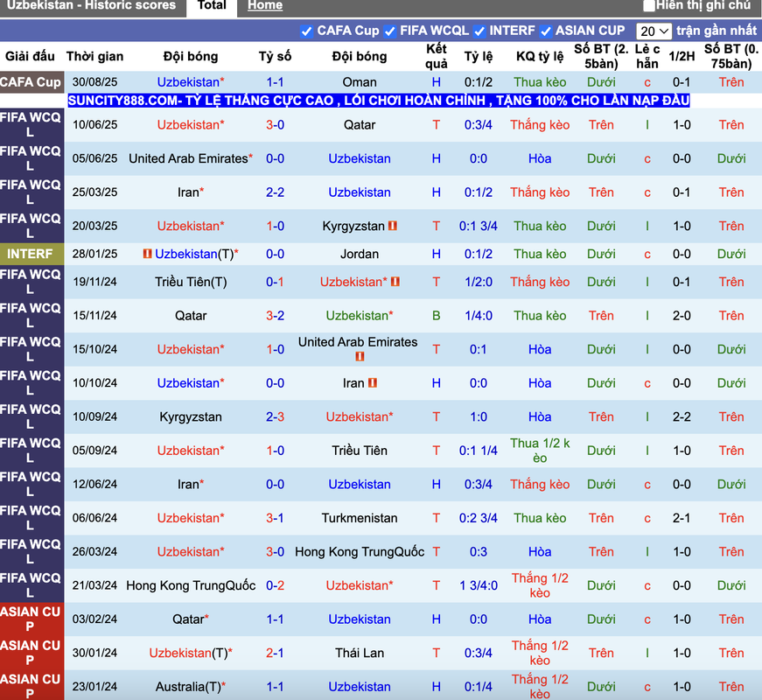Image resolution: width=762 pixels, height=700 pixels.
Task: Click the 3-2 score for the Qatar match on 15/11/24
Action: click(275, 316)
